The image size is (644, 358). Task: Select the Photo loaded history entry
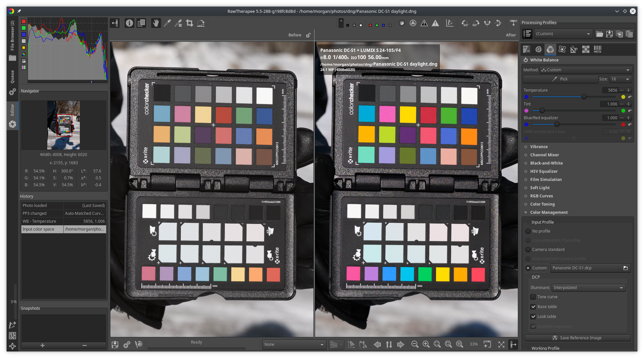pos(64,206)
